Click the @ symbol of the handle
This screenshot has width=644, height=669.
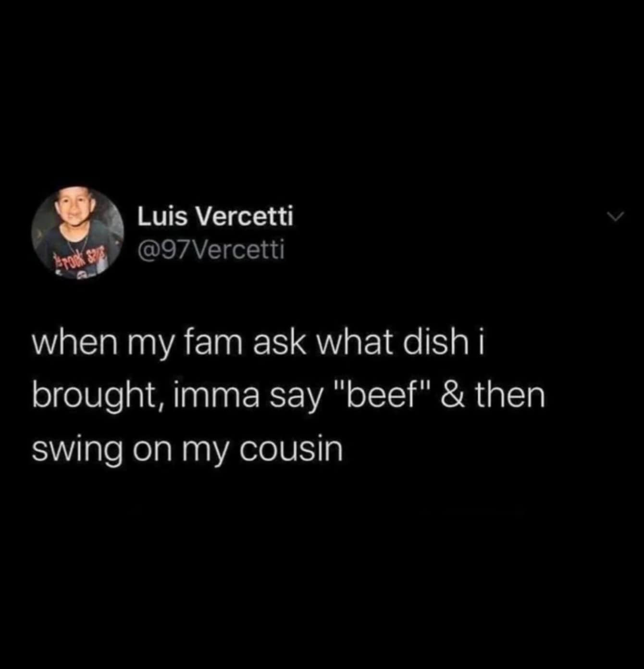(148, 249)
